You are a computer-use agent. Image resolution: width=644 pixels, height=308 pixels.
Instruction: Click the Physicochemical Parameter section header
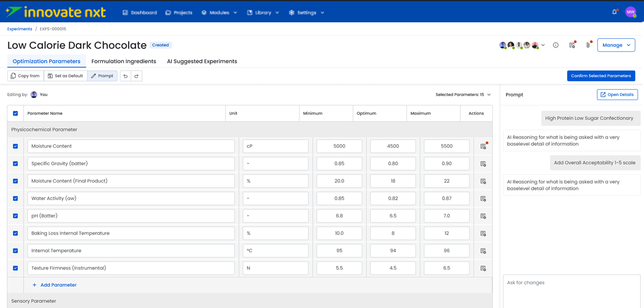tap(250, 130)
